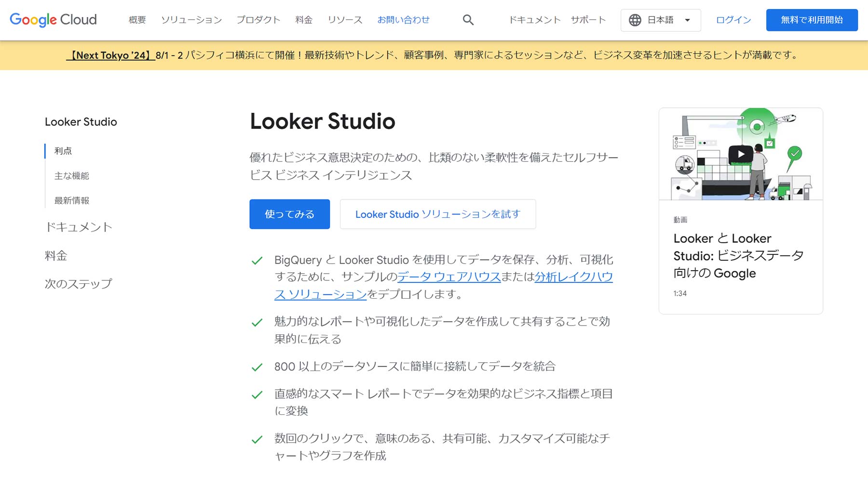This screenshot has width=868, height=488.
Task: Click the 無料で利用開始 button
Action: pos(812,20)
